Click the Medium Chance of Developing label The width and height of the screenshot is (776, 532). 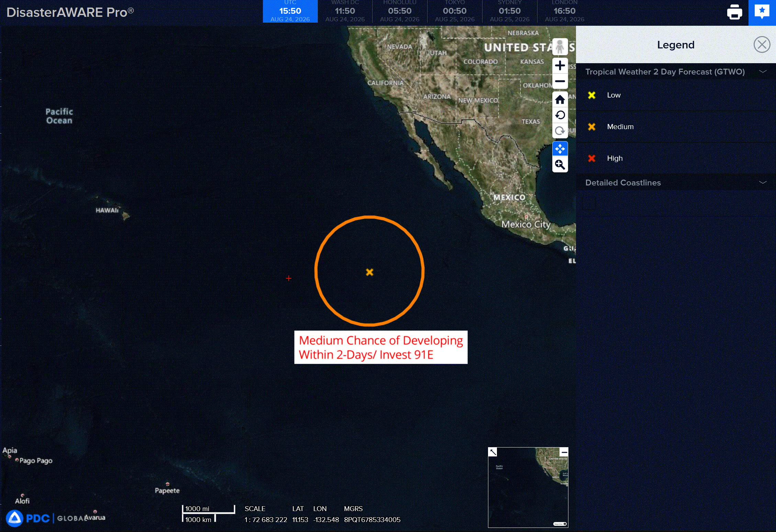coord(381,347)
